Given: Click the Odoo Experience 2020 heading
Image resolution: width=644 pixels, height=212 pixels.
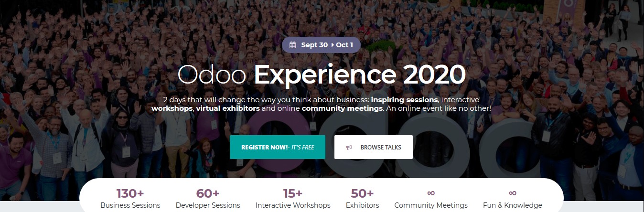Looking at the screenshot, I should pyautogui.click(x=322, y=74).
